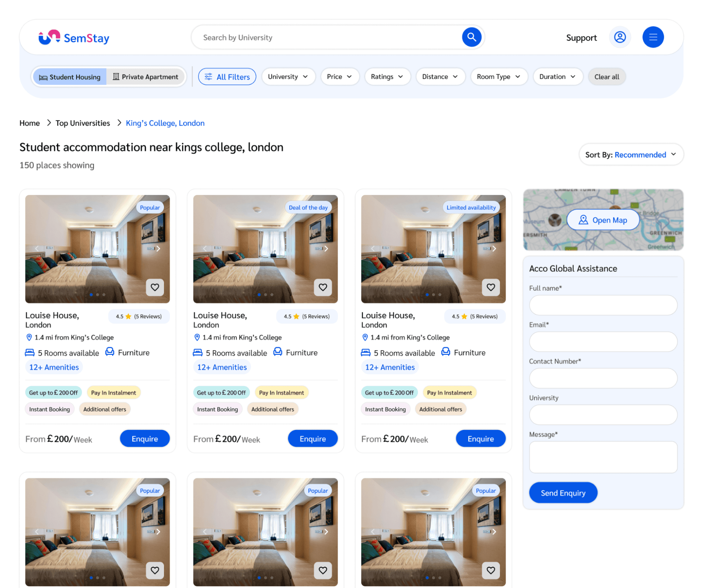This screenshot has width=703, height=588.
Task: Show next photo on Popular Louise House card
Action: [158, 249]
